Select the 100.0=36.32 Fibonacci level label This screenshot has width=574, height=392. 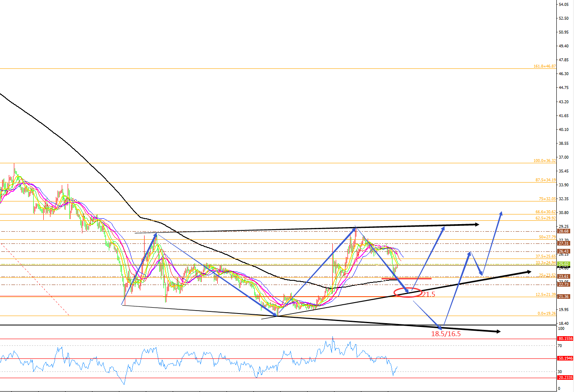pos(544,161)
